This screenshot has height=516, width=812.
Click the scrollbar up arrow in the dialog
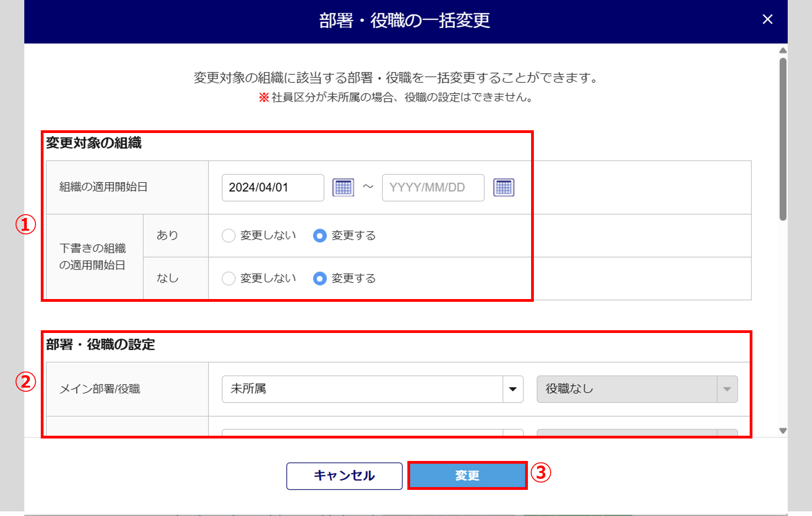(783, 50)
